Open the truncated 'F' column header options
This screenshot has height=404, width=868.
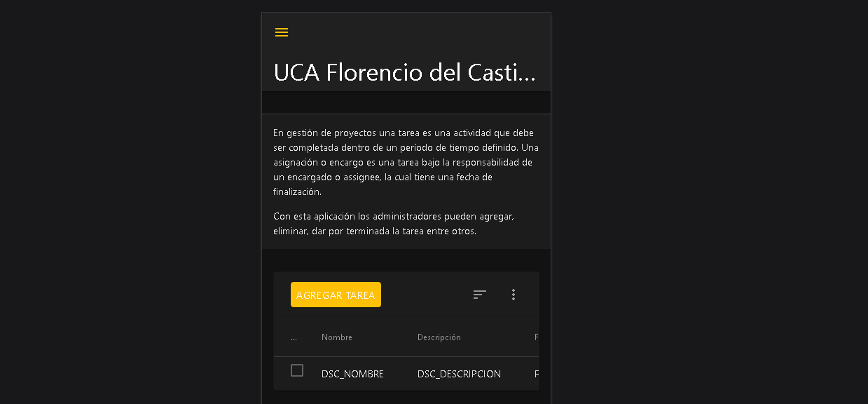pos(537,337)
